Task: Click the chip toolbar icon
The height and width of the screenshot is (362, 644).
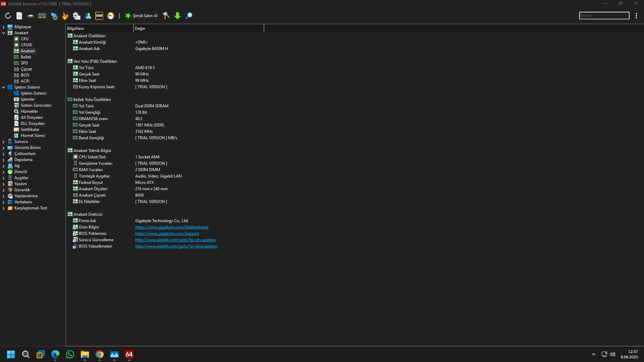Action: [x=31, y=16]
